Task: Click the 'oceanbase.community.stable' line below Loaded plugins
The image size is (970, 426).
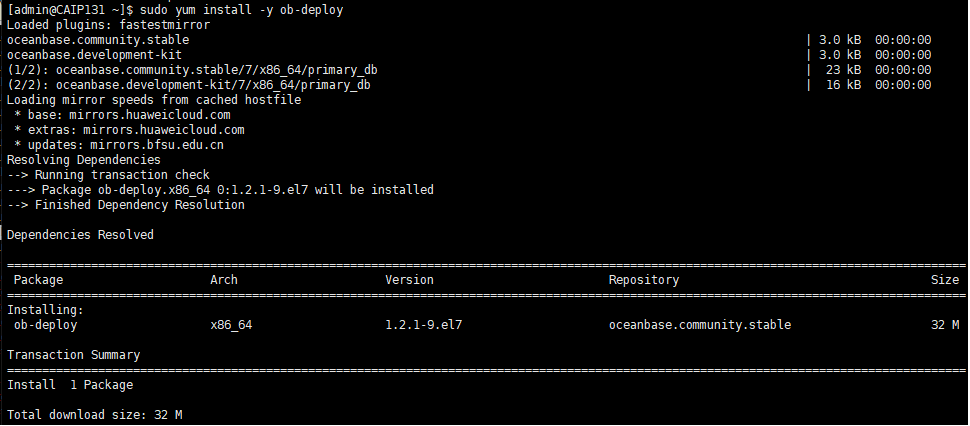Action: (97, 40)
